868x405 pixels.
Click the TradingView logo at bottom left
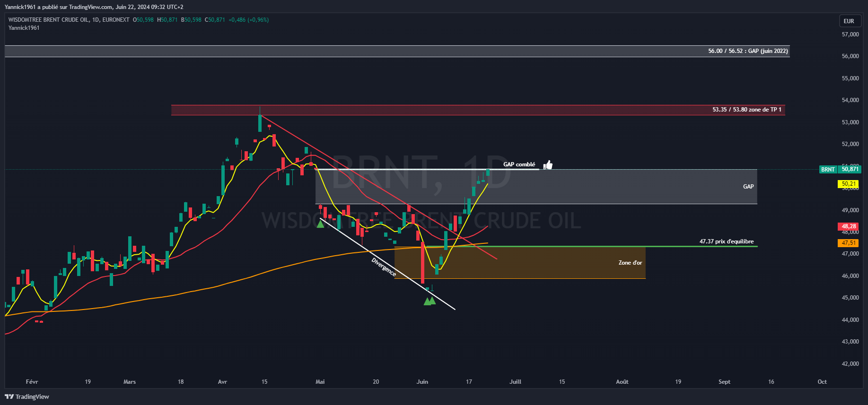[27, 396]
